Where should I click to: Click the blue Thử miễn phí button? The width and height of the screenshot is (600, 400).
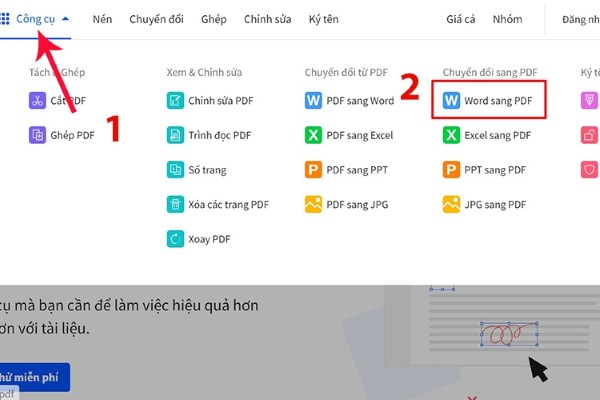[35, 377]
